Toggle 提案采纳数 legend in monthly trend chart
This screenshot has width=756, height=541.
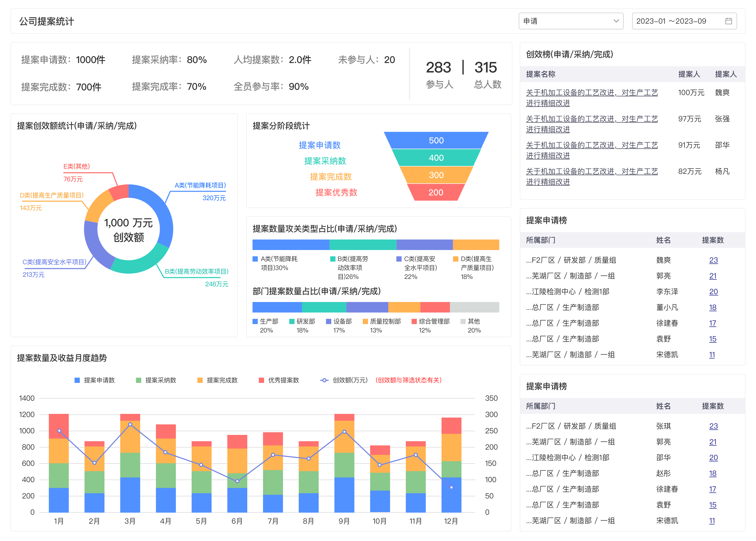pos(156,380)
